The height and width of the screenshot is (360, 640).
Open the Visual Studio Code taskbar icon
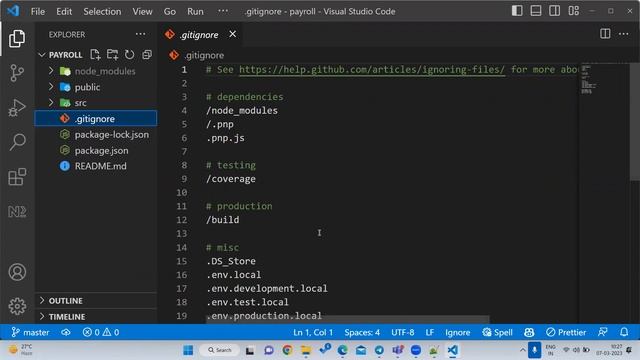click(452, 350)
